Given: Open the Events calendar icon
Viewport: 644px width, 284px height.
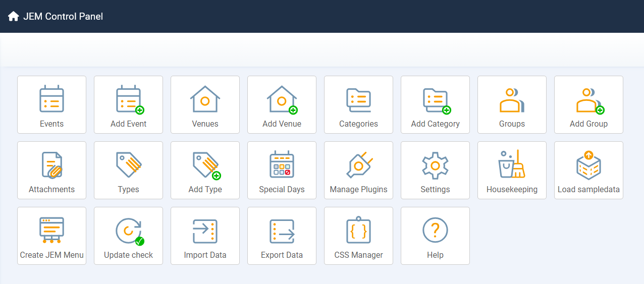Looking at the screenshot, I should (51, 99).
